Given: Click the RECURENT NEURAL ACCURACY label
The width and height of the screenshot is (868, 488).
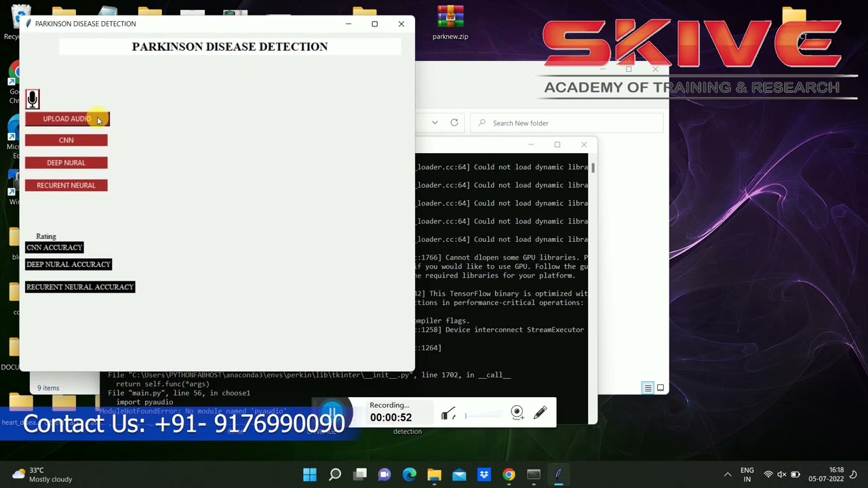Looking at the screenshot, I should point(80,287).
